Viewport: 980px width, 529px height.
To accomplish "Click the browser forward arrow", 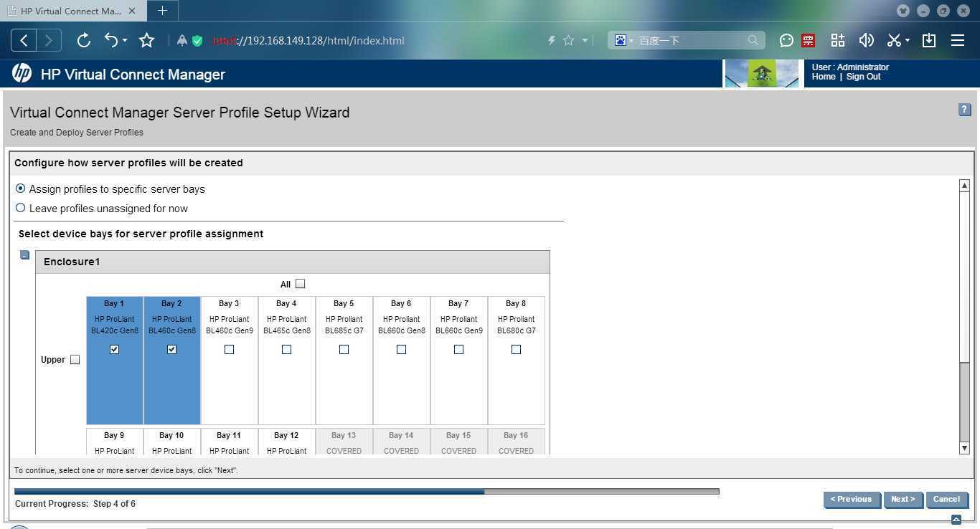I will coord(49,40).
